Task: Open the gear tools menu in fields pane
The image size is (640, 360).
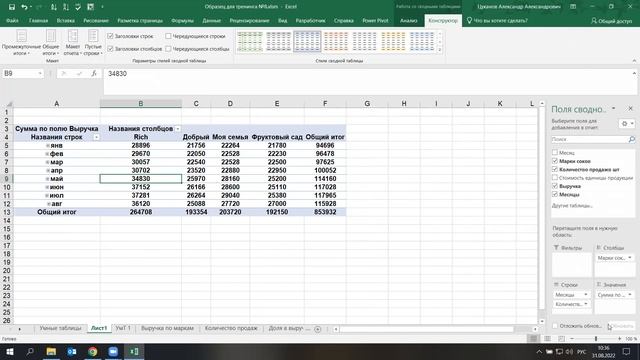Action: (627, 123)
